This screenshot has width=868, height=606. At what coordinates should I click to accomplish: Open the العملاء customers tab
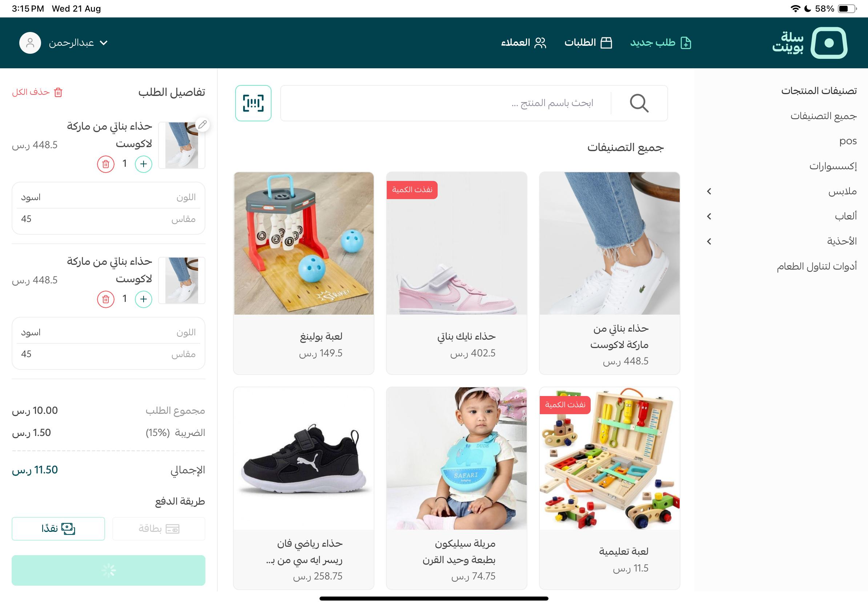click(x=523, y=43)
